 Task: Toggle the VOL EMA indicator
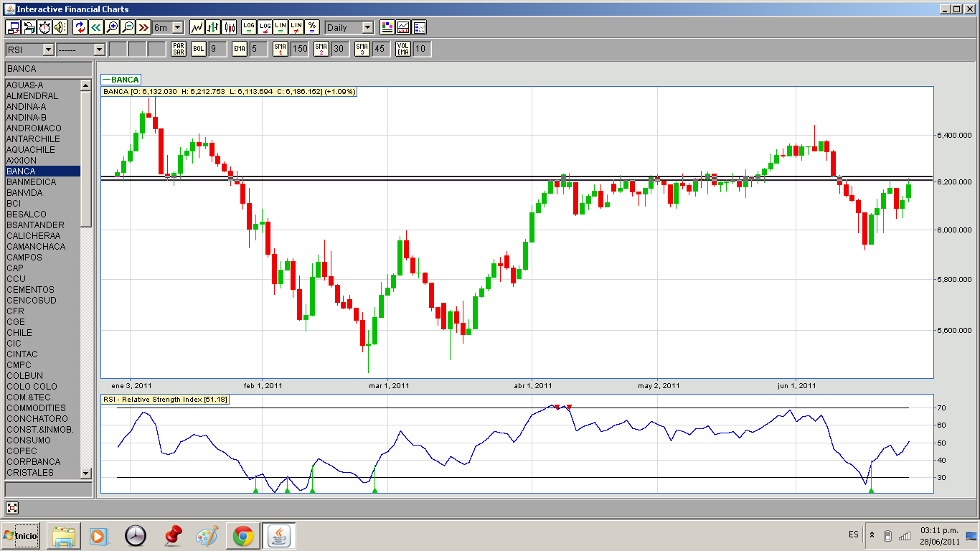coord(403,49)
